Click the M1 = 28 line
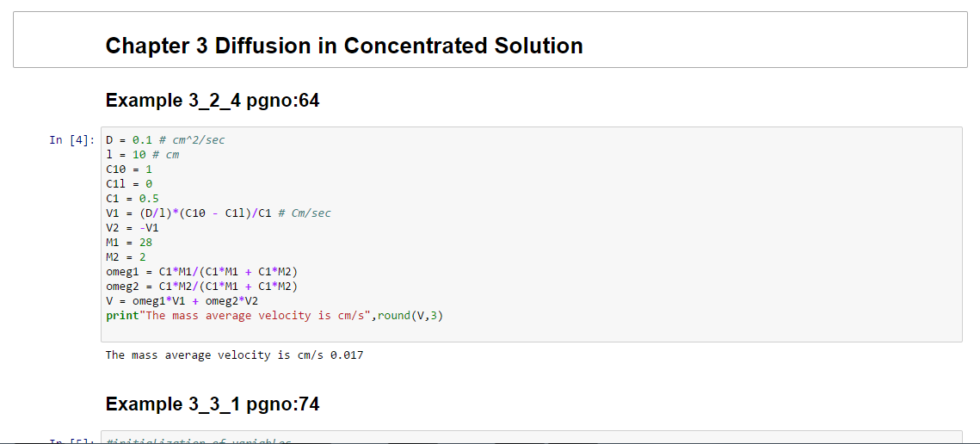Image resolution: width=980 pixels, height=444 pixels. click(128, 243)
